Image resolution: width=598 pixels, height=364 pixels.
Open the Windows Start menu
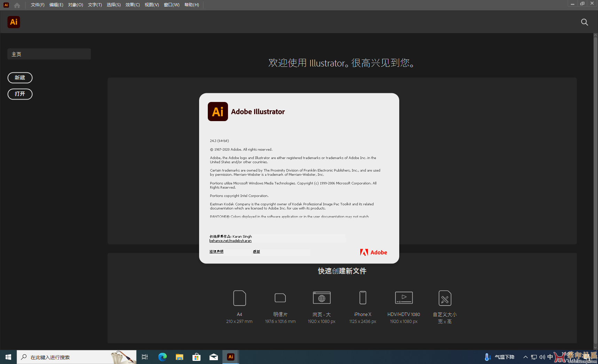click(x=8, y=357)
